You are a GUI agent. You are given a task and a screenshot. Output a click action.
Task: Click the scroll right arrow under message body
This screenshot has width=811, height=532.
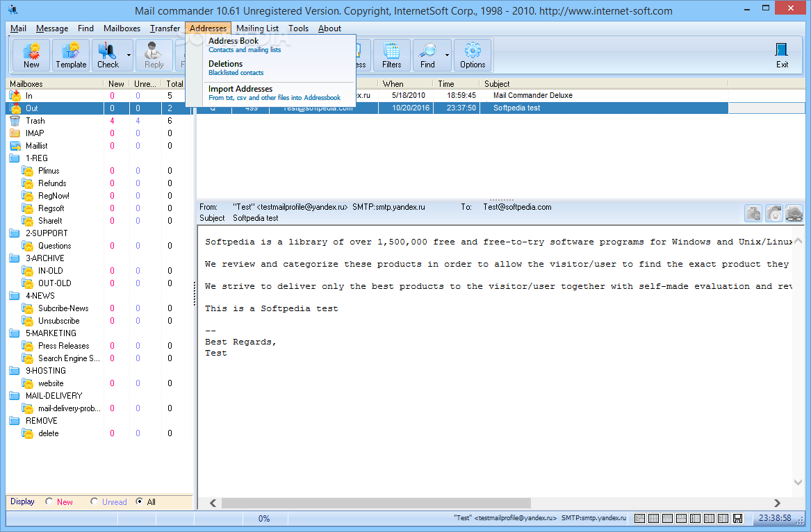pos(777,503)
